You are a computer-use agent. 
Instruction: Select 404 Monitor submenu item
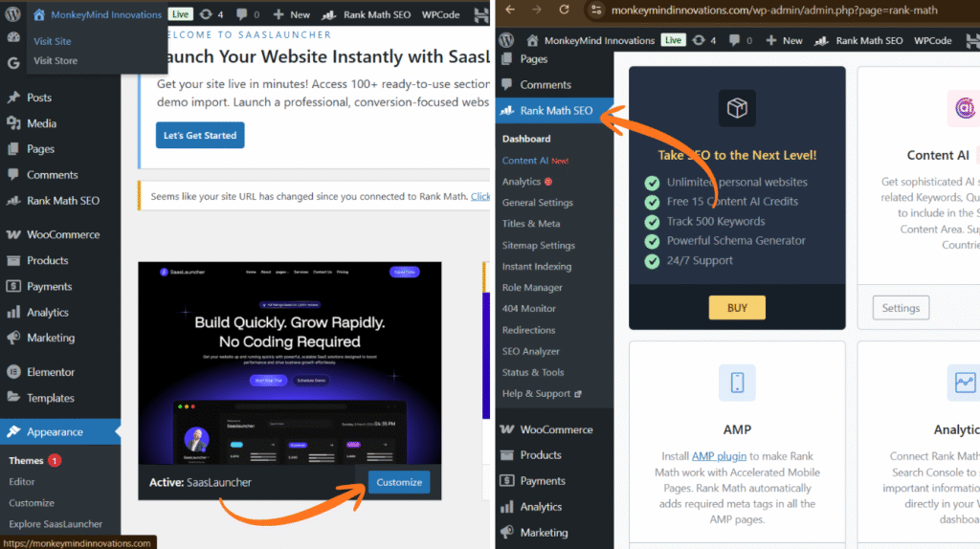click(528, 309)
